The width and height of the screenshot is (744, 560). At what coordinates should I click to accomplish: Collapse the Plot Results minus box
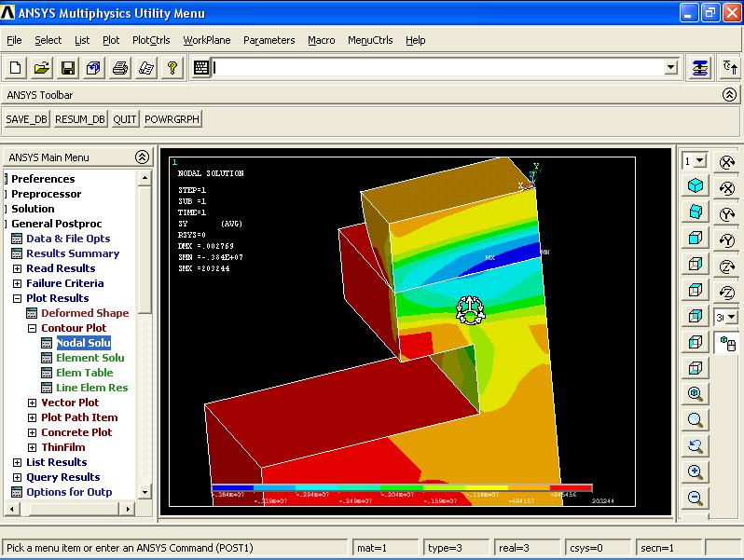tap(17, 299)
